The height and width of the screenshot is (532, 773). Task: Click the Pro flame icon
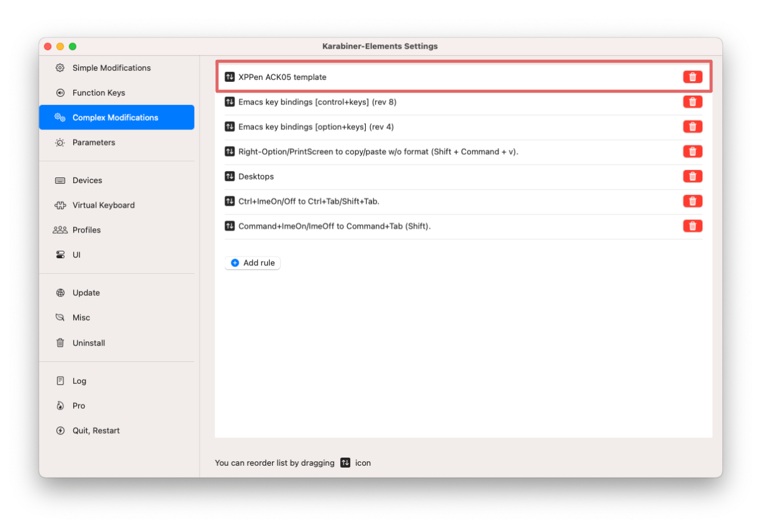click(60, 406)
